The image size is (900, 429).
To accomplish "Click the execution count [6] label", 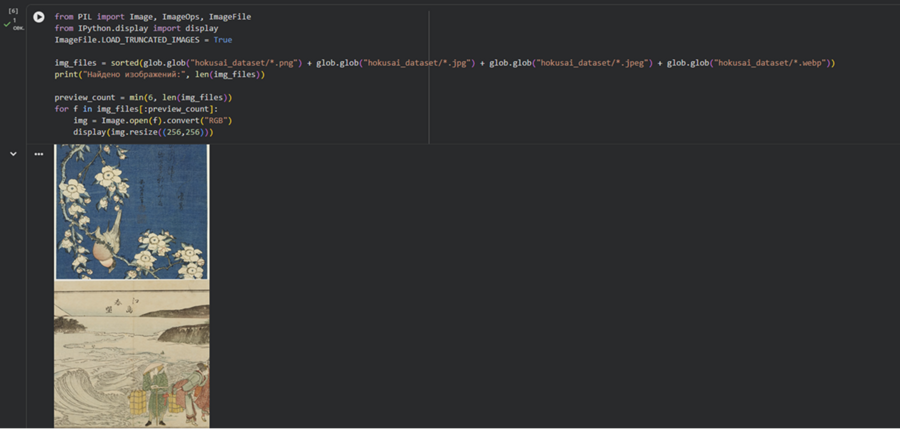I will pyautogui.click(x=13, y=10).
